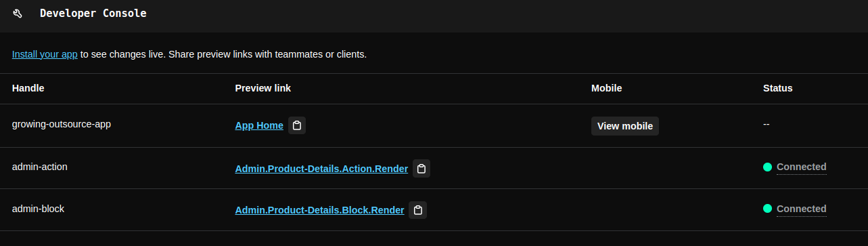Click the Connected status for admin-block
The height and width of the screenshot is (246, 868).
click(x=802, y=209)
